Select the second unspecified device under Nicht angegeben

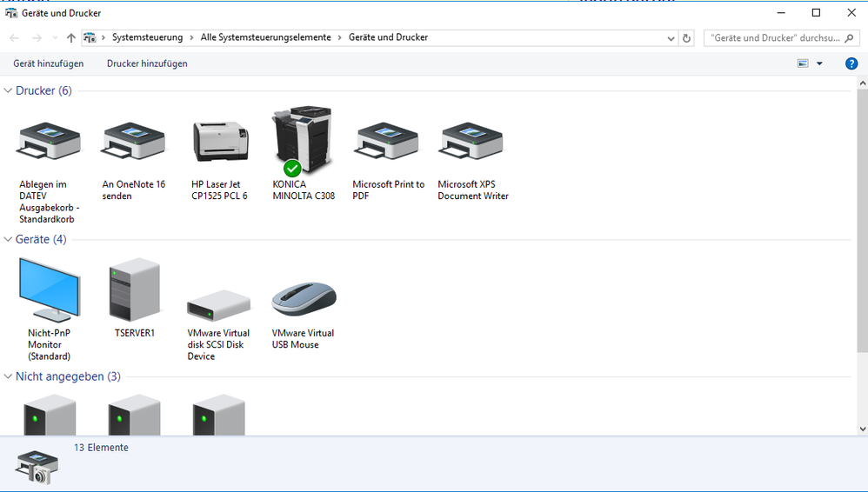[x=135, y=415]
